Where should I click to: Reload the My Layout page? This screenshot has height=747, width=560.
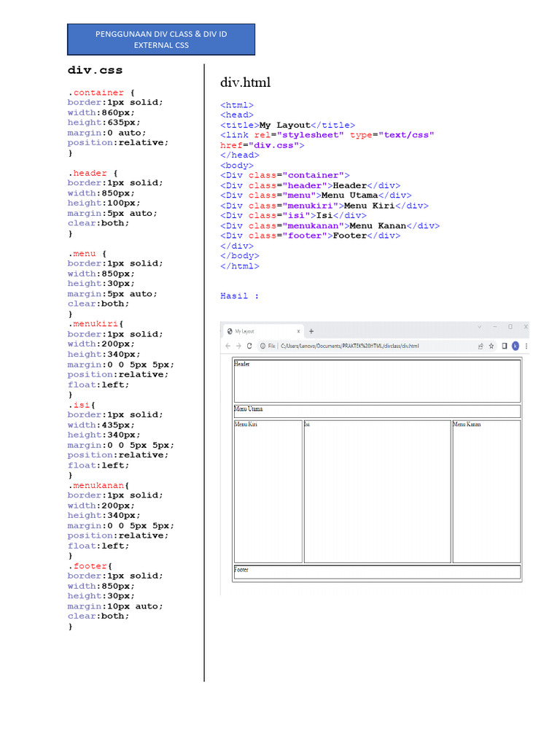249,346
